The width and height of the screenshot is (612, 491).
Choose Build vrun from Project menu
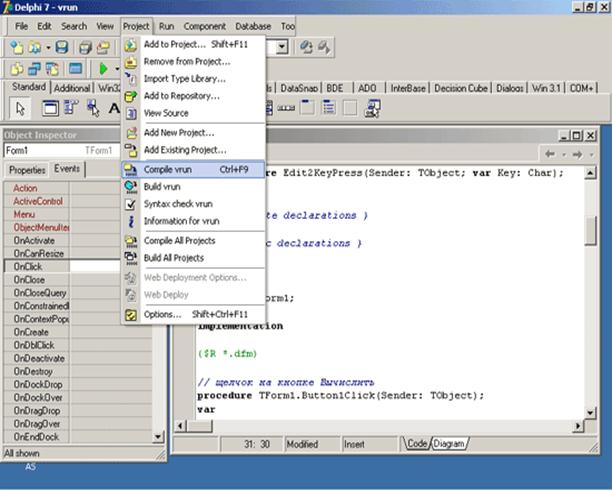[x=193, y=187]
